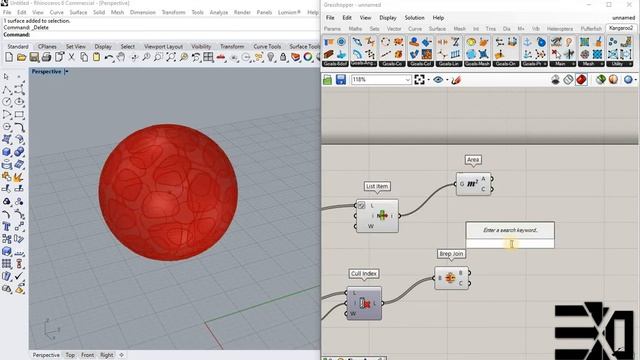This screenshot has height=360, width=640.
Task: Toggle shaded preview red icon in Grasshopper
Action: point(581,80)
